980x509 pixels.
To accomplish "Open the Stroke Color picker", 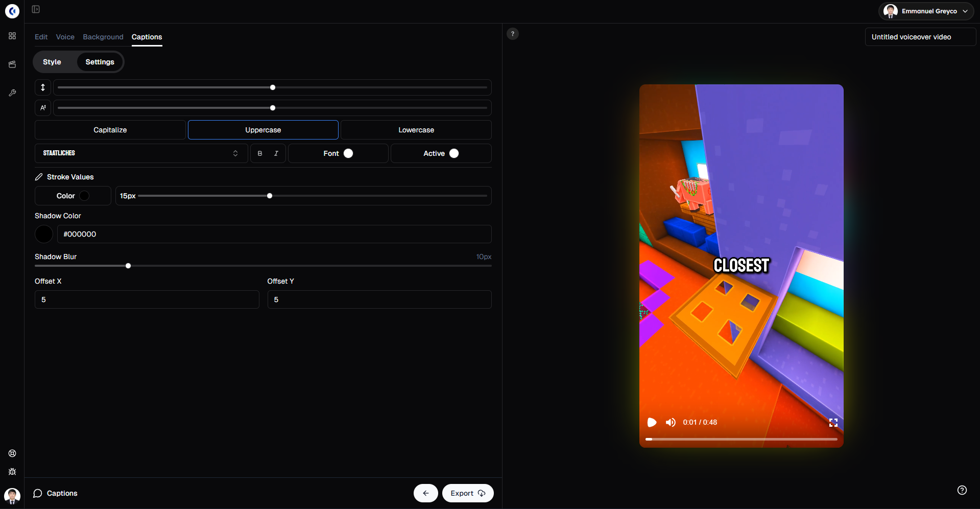I will click(x=73, y=196).
